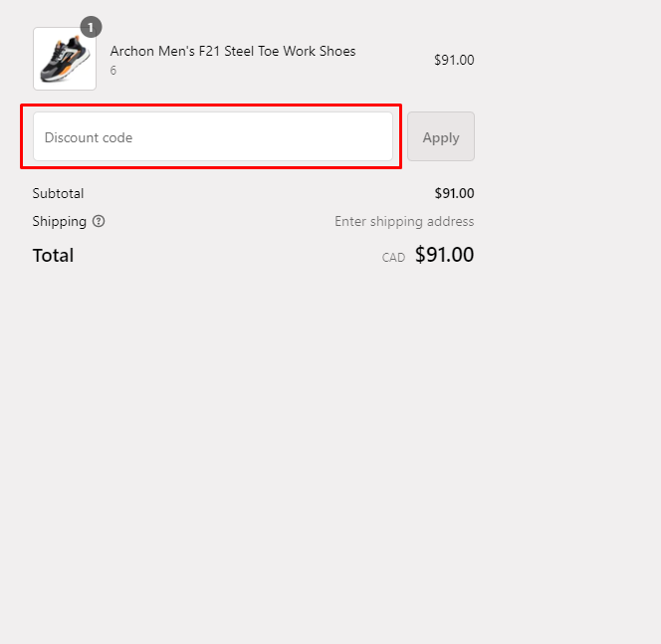Viewport: 661px width, 644px height.
Task: Click the large total amount $91.00
Action: 444,255
